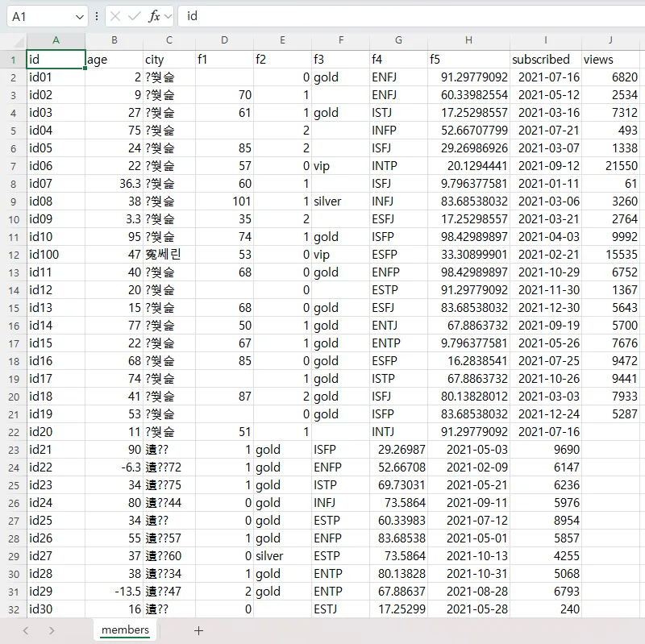Select the views header cell
645x644 pixels.
pos(610,60)
